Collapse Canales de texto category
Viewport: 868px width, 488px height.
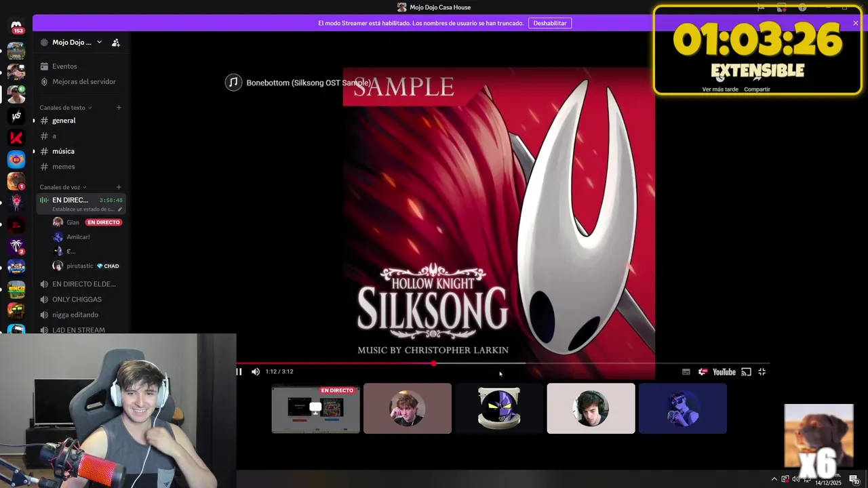pos(65,108)
